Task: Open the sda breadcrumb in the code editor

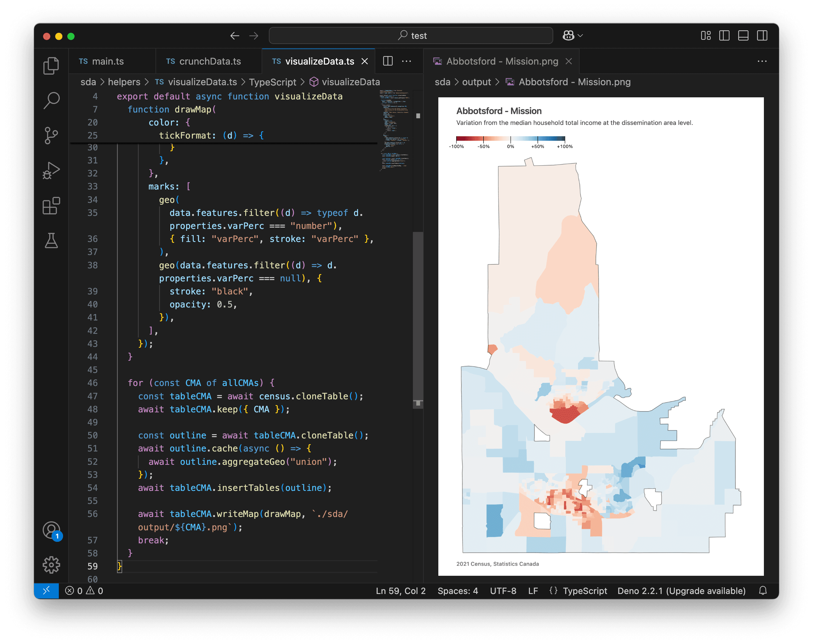Action: coord(88,82)
